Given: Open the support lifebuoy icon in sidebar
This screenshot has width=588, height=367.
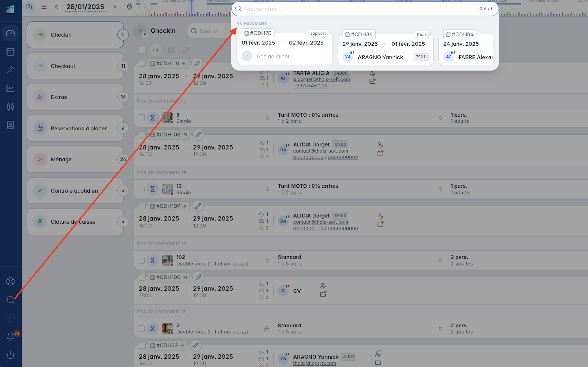Looking at the screenshot, I should [10, 281].
